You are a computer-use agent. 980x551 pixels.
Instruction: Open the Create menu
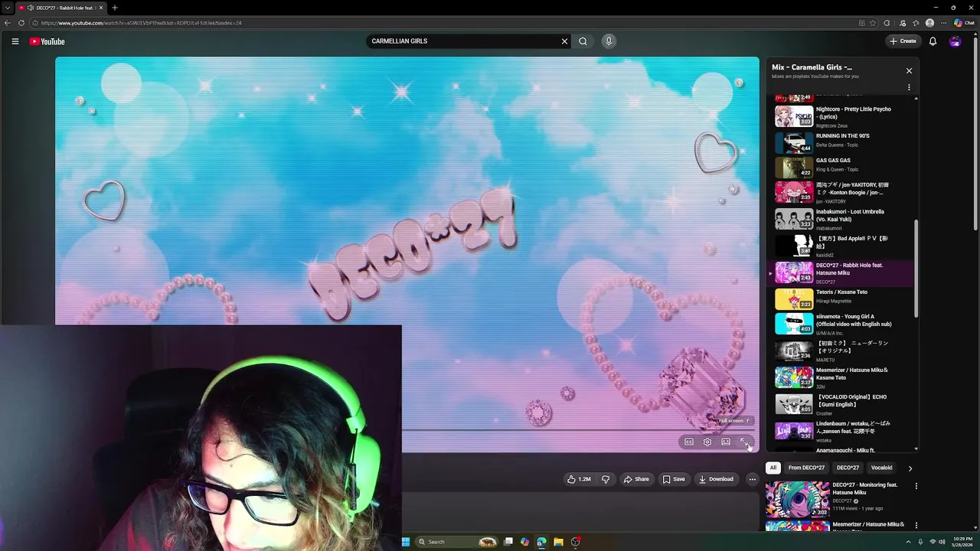(x=903, y=41)
